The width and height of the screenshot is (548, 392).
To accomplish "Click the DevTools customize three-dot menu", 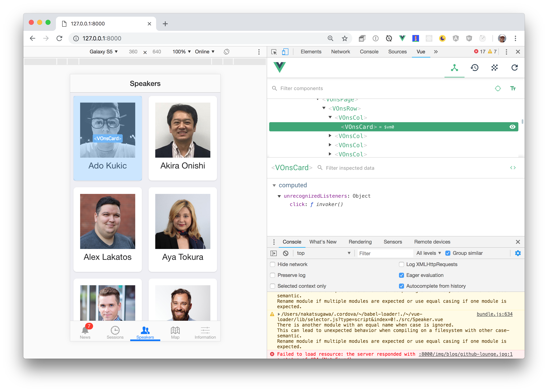I will pyautogui.click(x=506, y=52).
